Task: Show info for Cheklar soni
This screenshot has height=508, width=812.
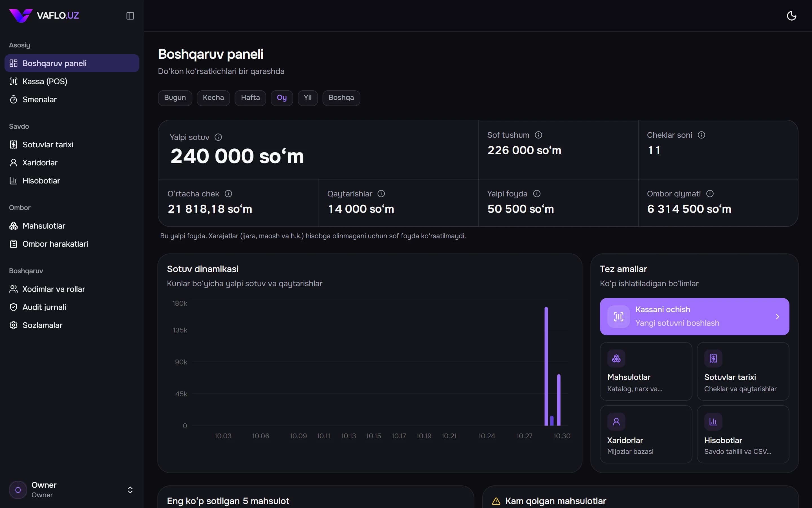Action: click(x=701, y=135)
